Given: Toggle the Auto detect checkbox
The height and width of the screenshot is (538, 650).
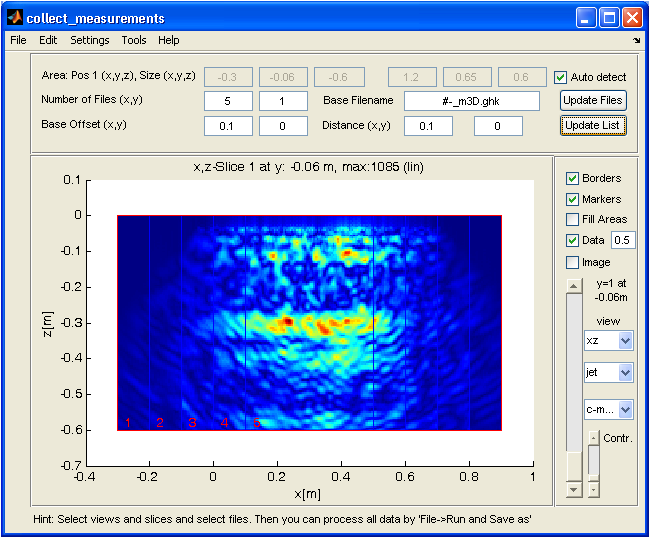Looking at the screenshot, I should point(560,77).
